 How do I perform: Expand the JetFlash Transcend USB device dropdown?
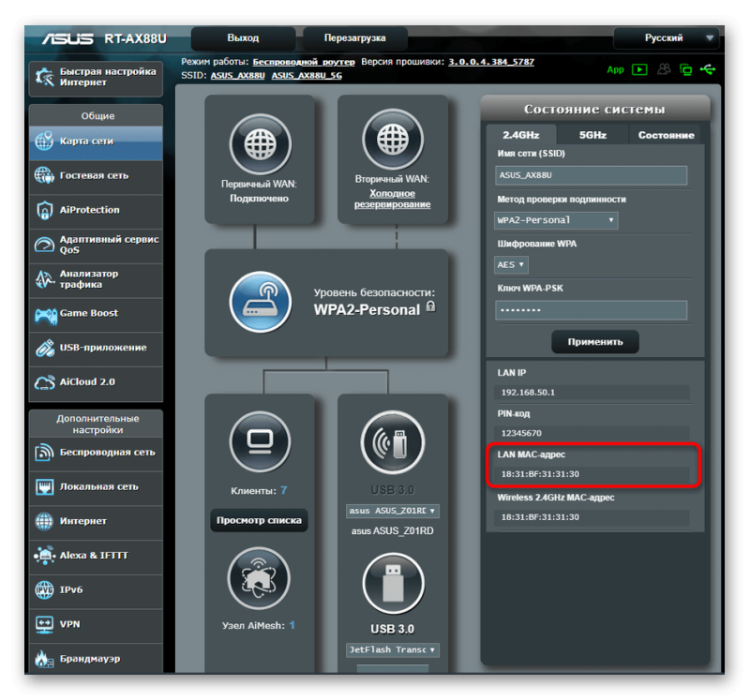click(x=392, y=649)
